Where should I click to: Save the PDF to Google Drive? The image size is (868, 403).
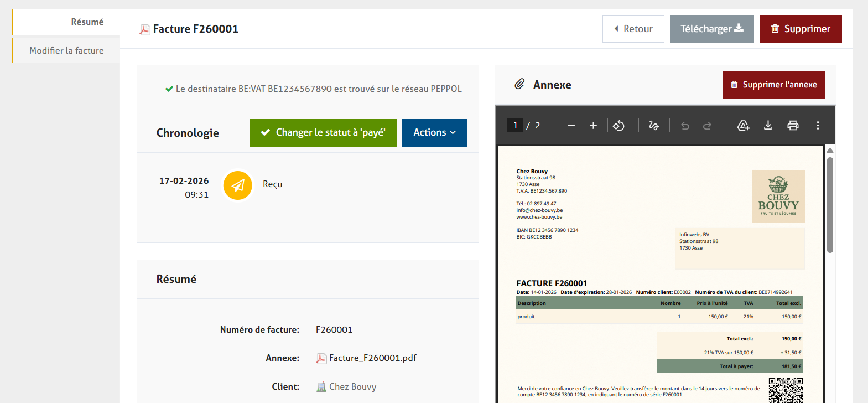click(743, 126)
